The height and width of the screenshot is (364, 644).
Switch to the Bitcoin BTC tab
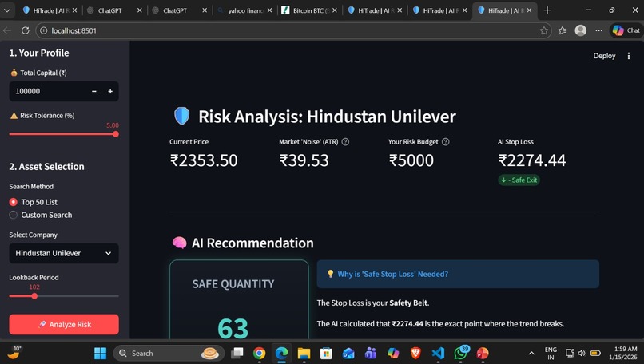click(x=310, y=10)
